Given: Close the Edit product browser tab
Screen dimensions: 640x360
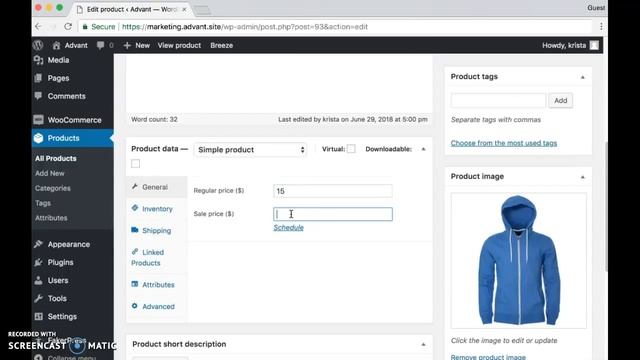Looking at the screenshot, I should tap(184, 9).
